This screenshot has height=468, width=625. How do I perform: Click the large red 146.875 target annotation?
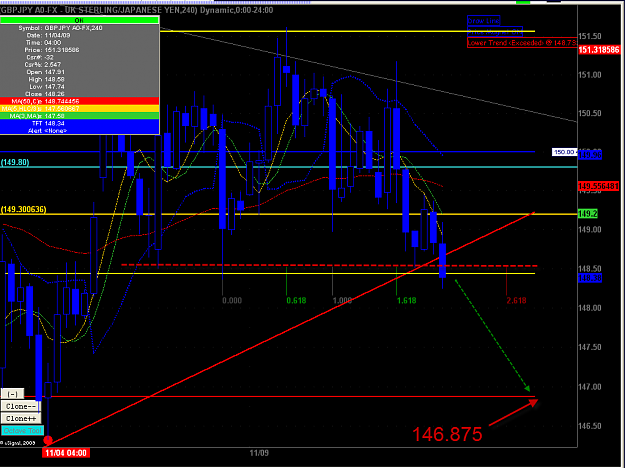[x=447, y=434]
